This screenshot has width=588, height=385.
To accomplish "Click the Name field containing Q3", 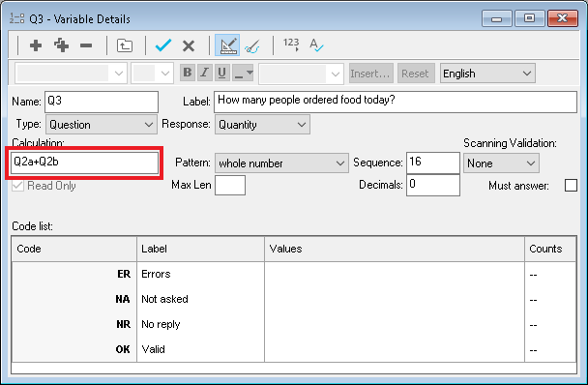I will 102,102.
